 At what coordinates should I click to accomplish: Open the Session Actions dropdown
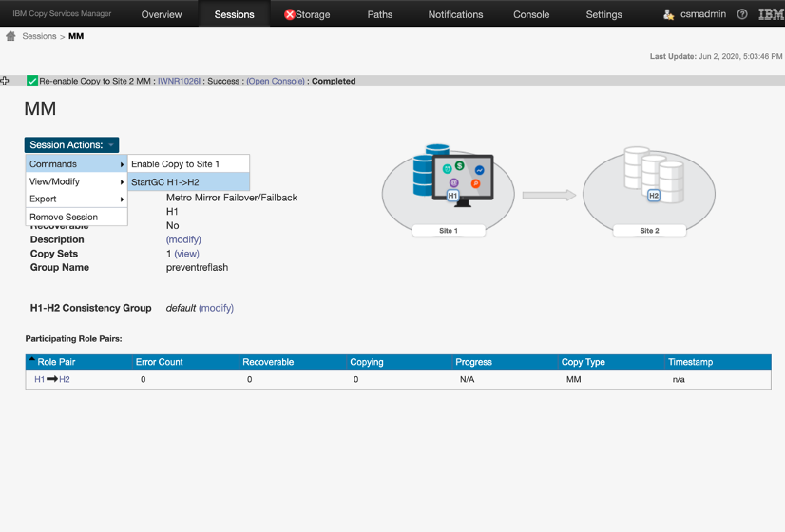pyautogui.click(x=71, y=145)
